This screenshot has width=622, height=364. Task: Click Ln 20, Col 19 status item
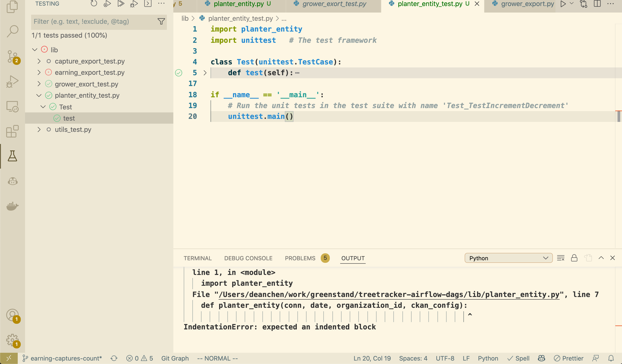click(x=372, y=358)
